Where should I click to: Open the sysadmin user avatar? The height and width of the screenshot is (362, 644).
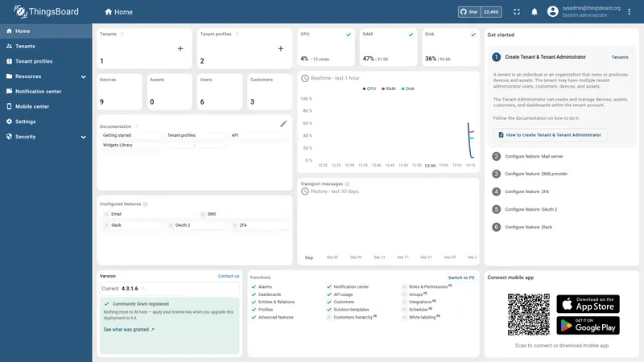coord(553,11)
